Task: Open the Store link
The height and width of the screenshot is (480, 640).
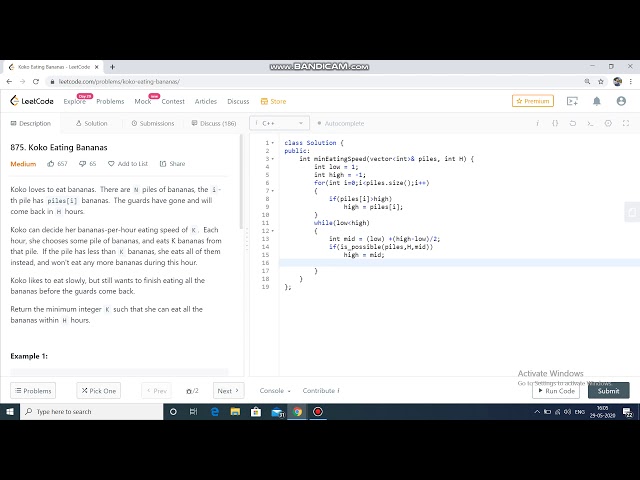Action: click(x=273, y=101)
